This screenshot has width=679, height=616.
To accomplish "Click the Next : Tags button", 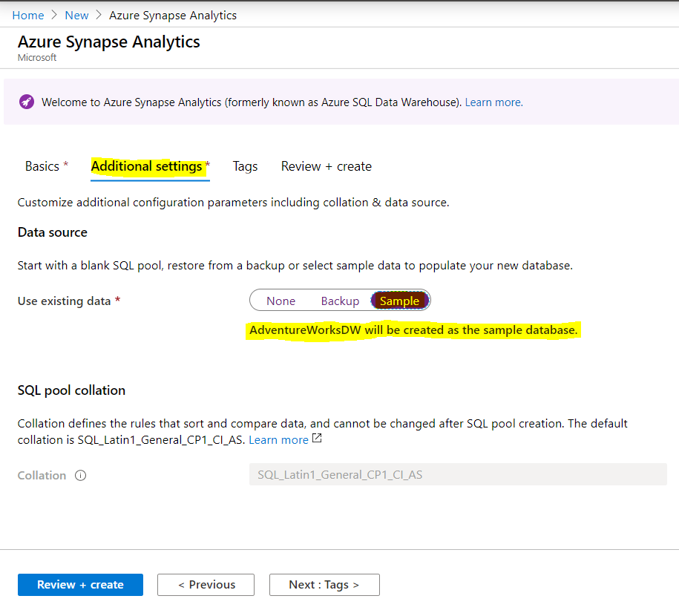I will point(324,585).
